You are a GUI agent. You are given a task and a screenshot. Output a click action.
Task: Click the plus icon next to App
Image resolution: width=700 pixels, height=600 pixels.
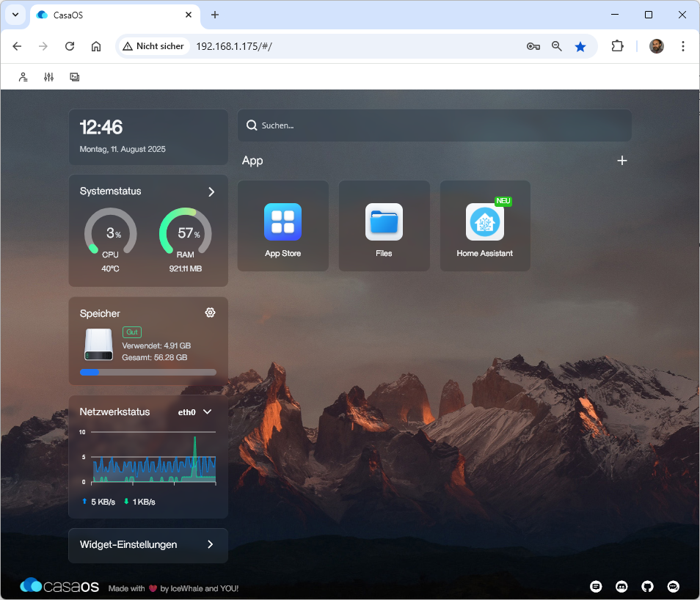(x=621, y=161)
